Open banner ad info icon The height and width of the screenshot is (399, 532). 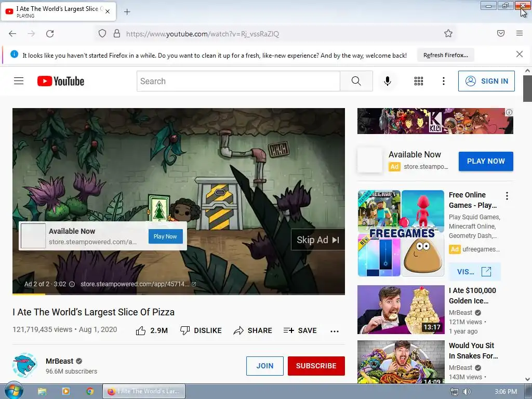509,112
